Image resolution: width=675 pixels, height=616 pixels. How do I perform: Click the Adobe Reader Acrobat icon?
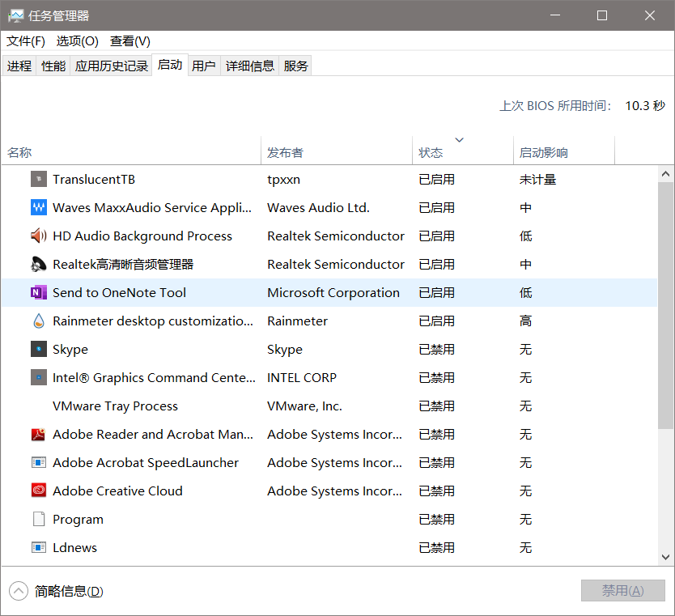click(x=39, y=435)
